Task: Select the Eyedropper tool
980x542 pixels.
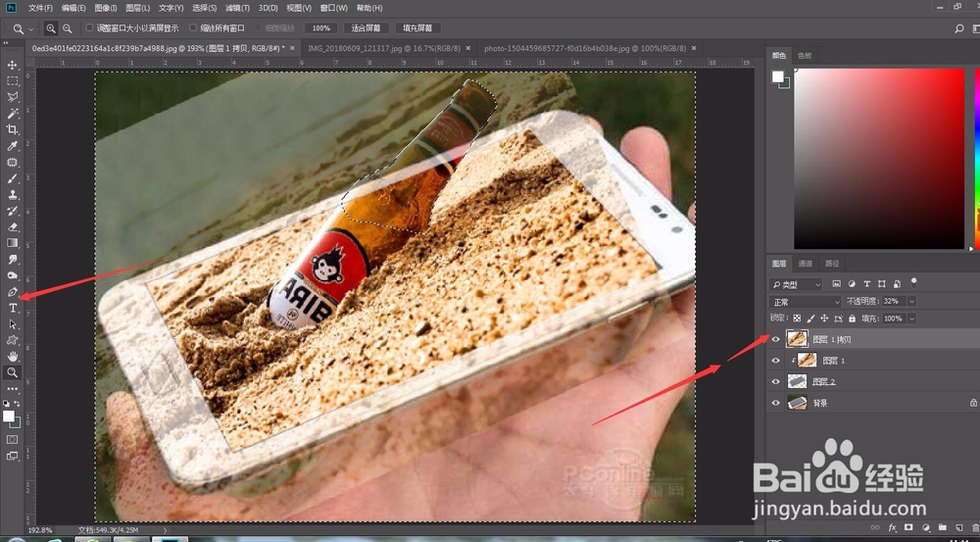Action: pyautogui.click(x=13, y=146)
